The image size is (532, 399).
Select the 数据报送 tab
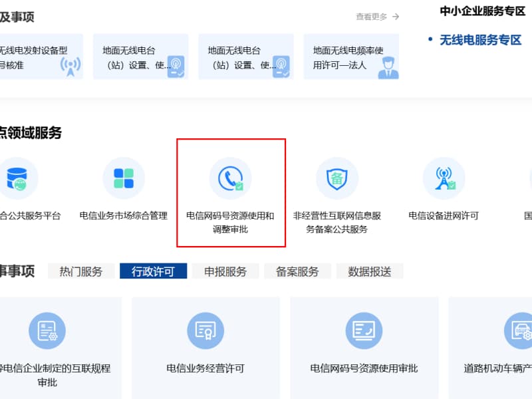tap(370, 271)
